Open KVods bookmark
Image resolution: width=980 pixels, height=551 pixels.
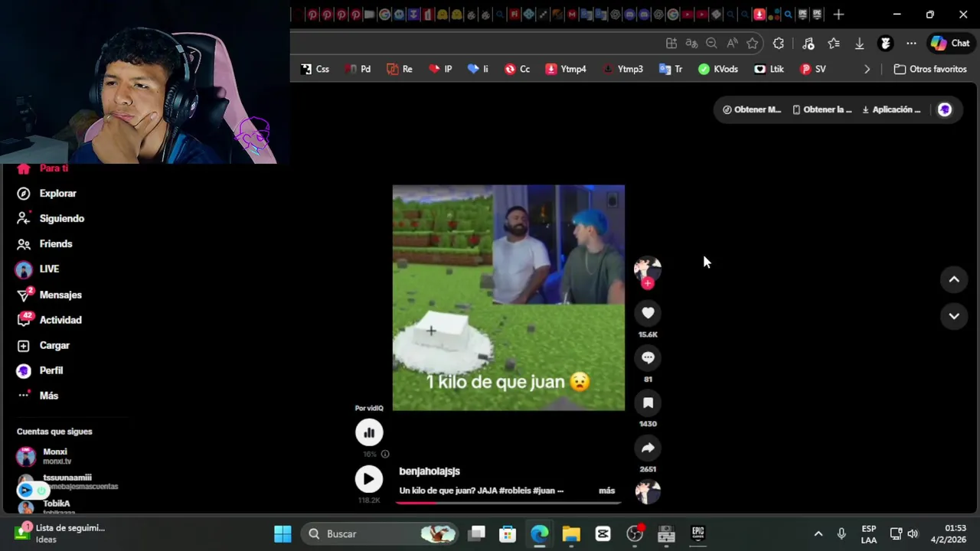pos(718,69)
